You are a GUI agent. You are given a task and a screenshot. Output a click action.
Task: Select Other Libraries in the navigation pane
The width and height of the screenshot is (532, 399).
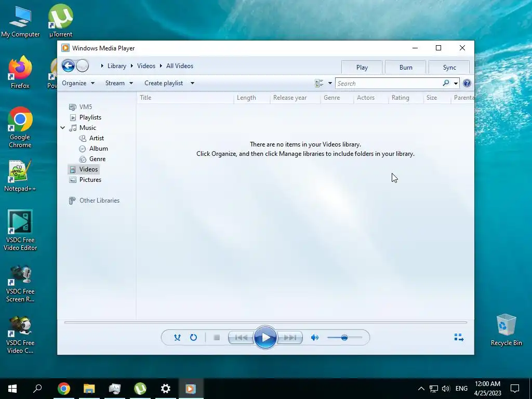99,201
